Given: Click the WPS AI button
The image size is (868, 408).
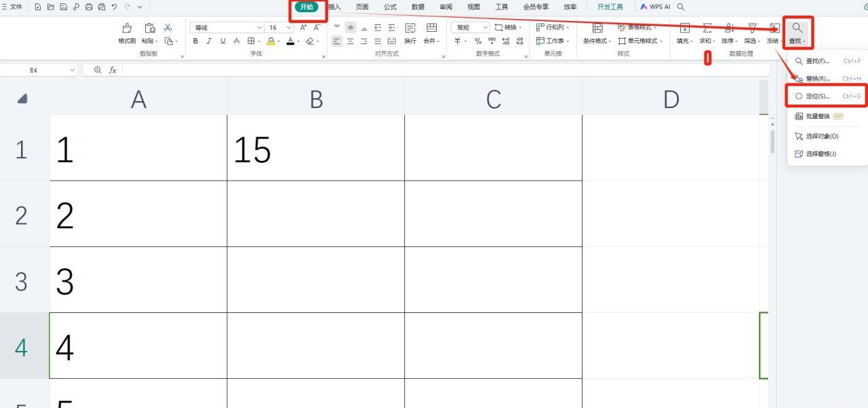Looking at the screenshot, I should click(x=654, y=7).
